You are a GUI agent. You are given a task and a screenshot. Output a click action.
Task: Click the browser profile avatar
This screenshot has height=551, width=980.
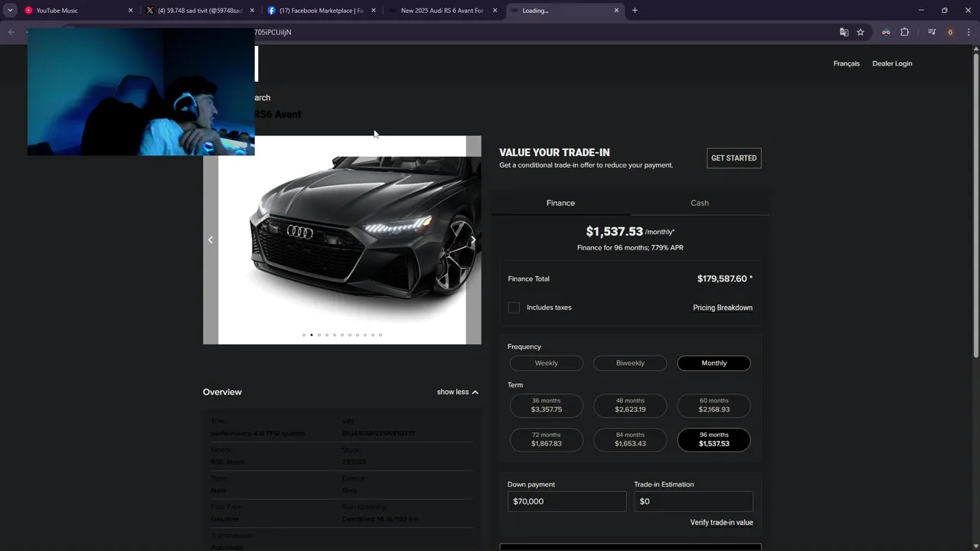coord(950,32)
